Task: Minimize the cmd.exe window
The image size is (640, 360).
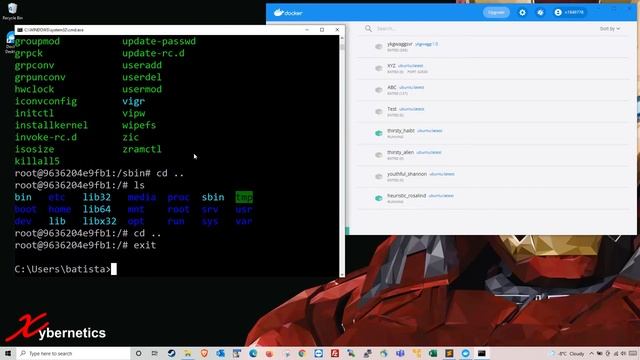Action: (x=307, y=30)
